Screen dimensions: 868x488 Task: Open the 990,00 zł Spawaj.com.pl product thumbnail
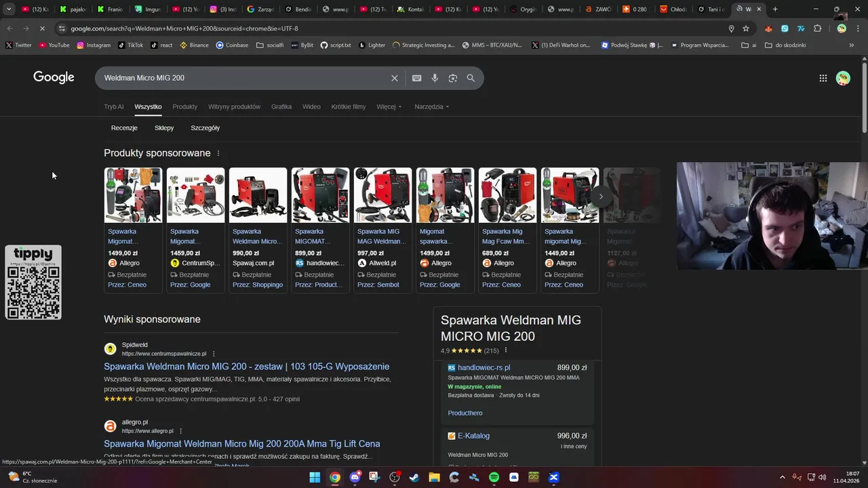point(258,195)
